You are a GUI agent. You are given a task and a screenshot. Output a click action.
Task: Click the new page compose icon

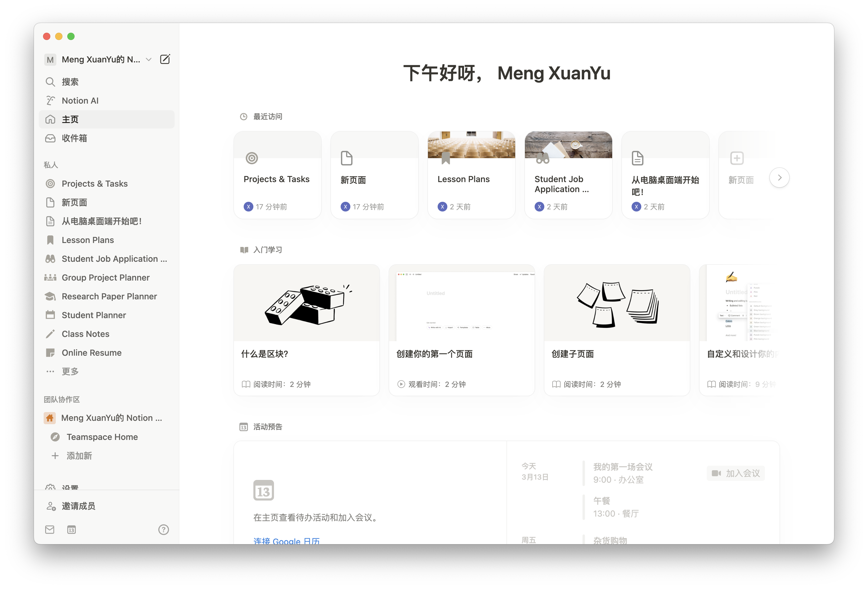pos(165,59)
